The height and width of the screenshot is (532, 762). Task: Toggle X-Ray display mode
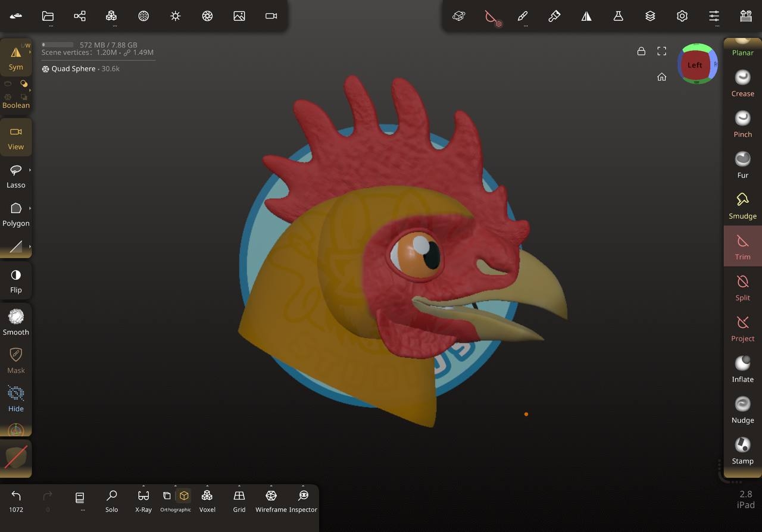[x=143, y=500]
